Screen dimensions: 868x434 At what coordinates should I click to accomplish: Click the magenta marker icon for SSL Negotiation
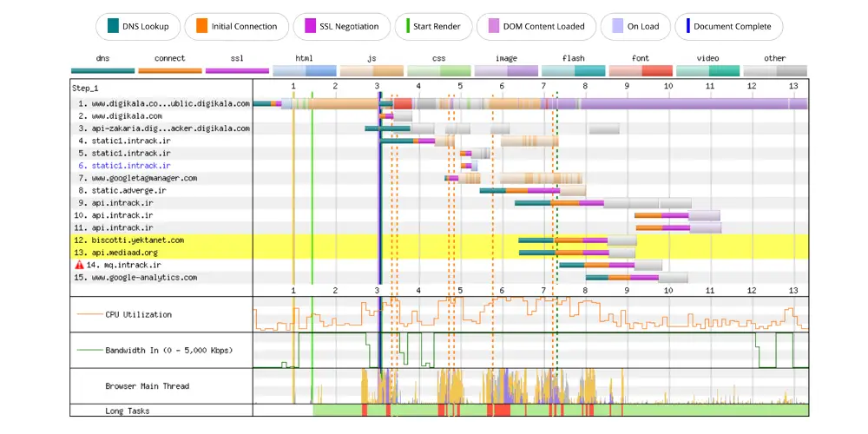tap(306, 26)
